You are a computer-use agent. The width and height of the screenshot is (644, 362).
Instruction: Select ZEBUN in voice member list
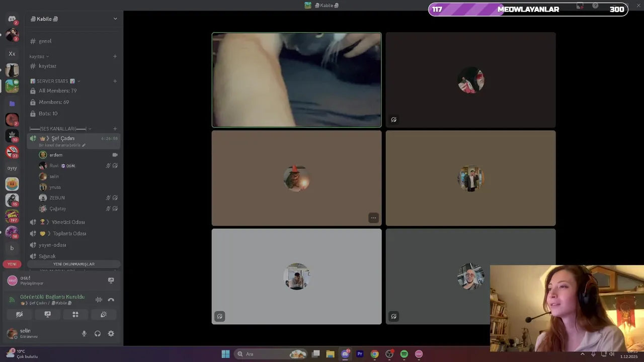coord(78,198)
